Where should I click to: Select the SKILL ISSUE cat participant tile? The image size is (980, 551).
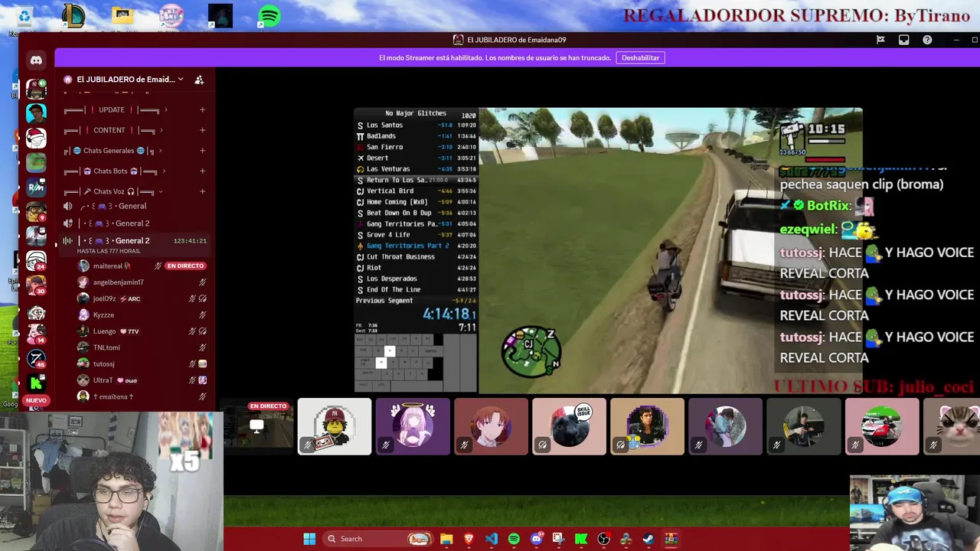(x=569, y=426)
